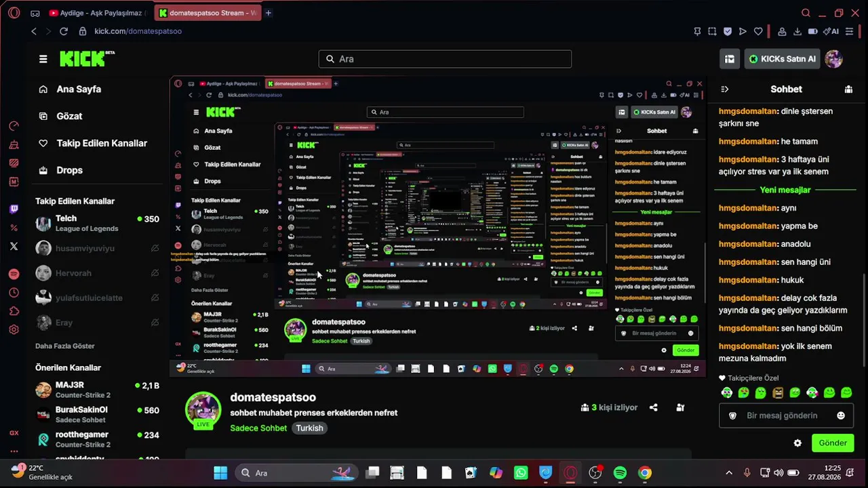Open the browser AI assistant icon

(x=831, y=31)
